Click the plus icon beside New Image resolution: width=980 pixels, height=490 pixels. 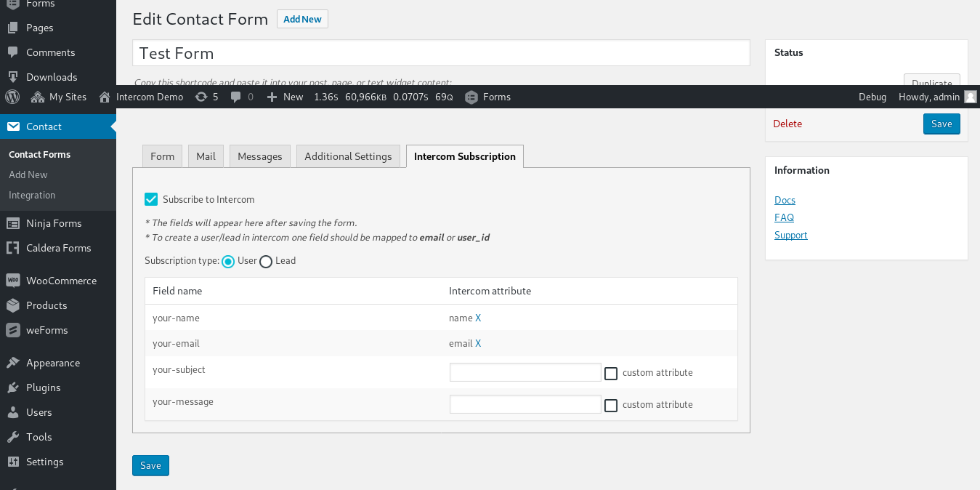(272, 97)
